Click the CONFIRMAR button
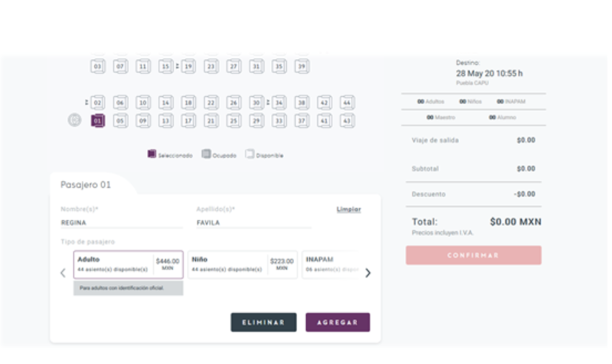This screenshot has height=364, width=612. [473, 255]
